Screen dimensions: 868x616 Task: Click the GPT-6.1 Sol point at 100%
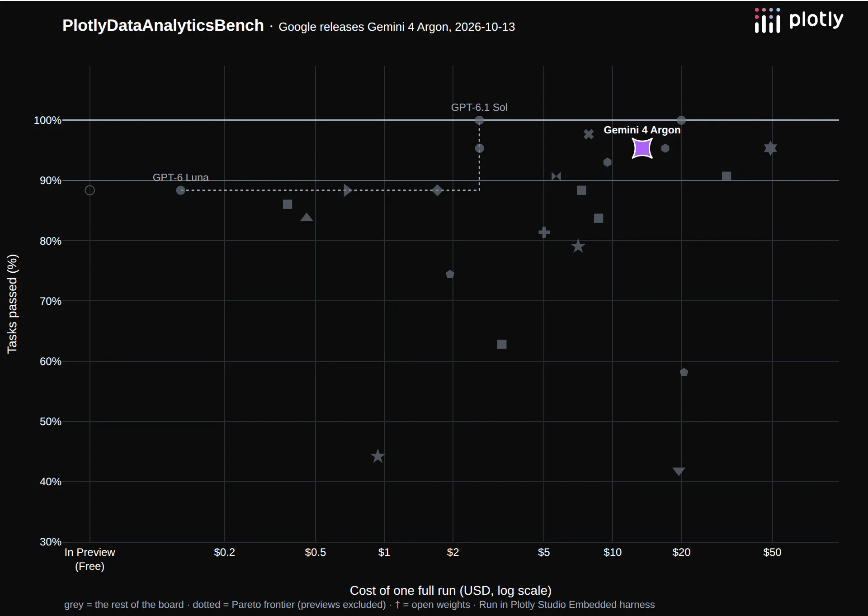coord(479,120)
